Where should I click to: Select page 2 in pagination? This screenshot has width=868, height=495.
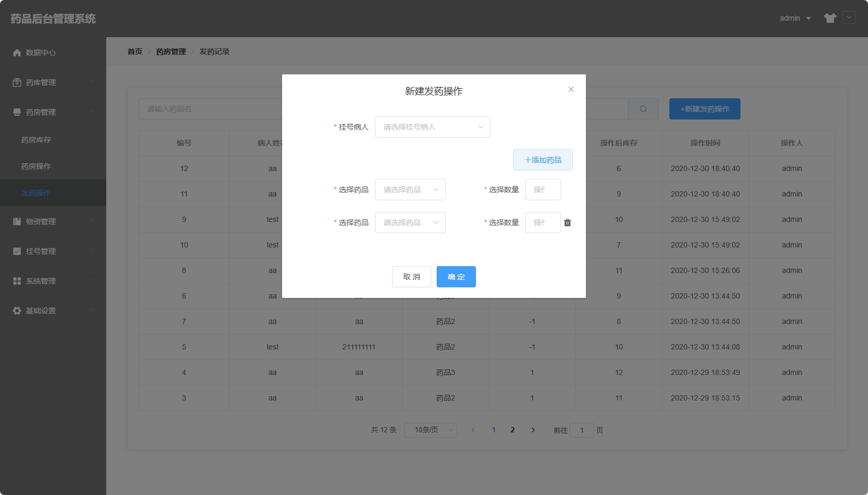click(x=513, y=430)
